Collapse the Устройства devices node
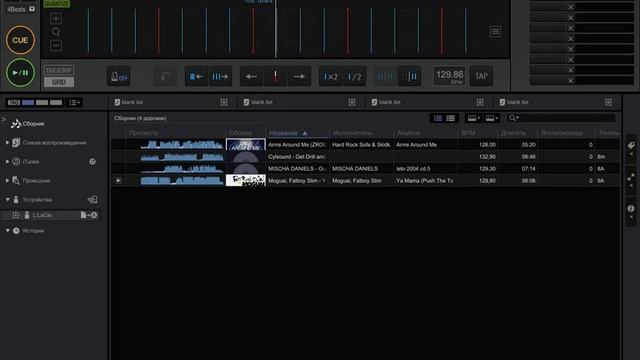This screenshot has width=640, height=360. pyautogui.click(x=7, y=200)
